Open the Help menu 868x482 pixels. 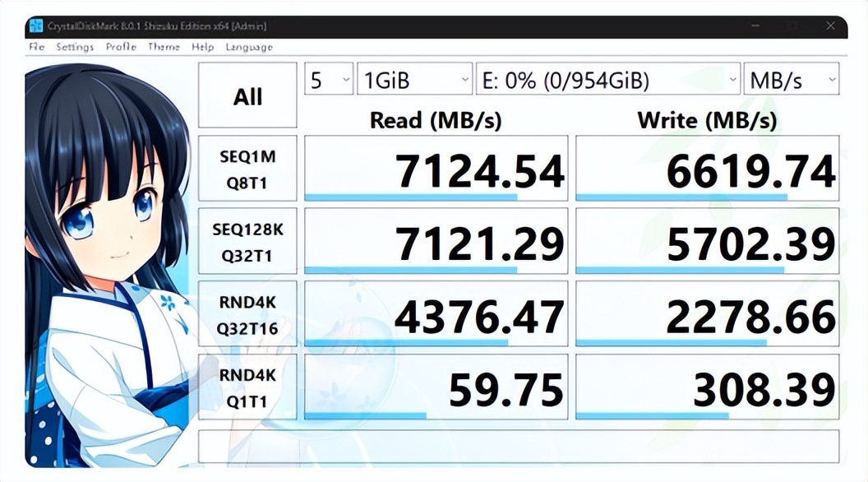[201, 48]
